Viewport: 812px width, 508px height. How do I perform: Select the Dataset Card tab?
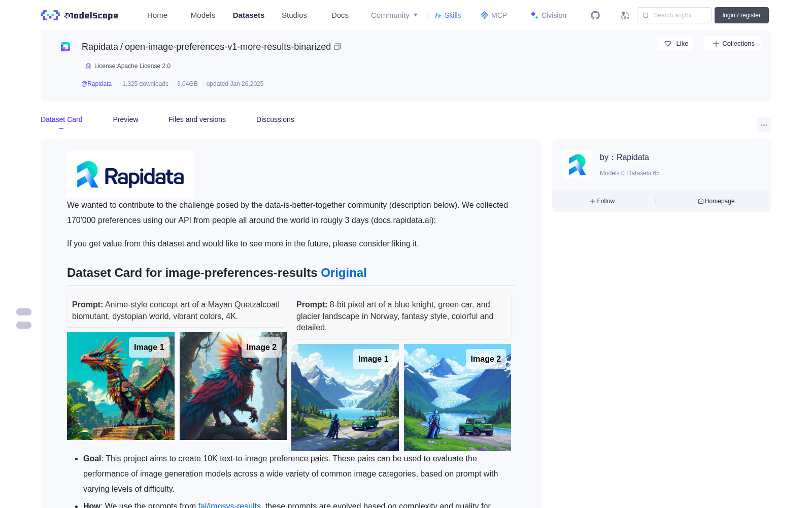[x=61, y=119]
